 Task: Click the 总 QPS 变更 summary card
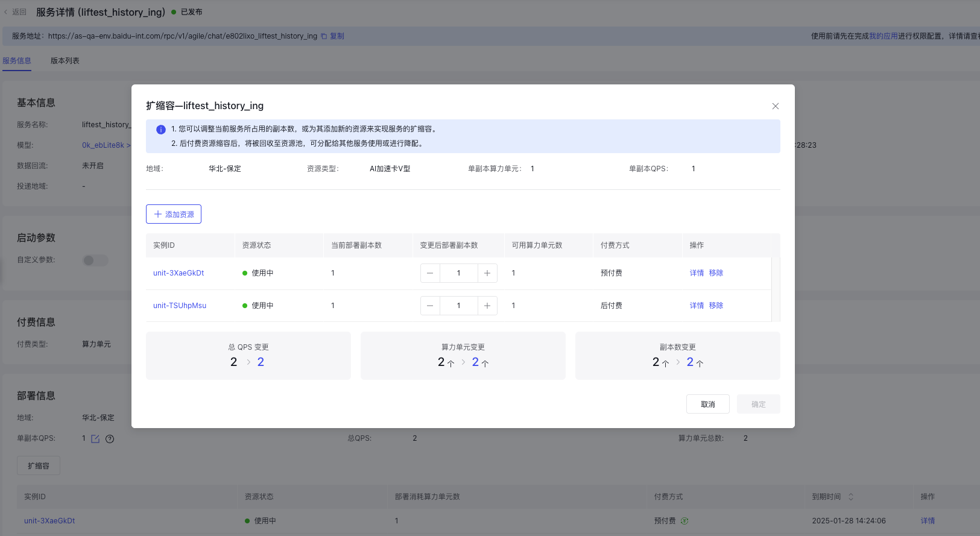point(248,356)
